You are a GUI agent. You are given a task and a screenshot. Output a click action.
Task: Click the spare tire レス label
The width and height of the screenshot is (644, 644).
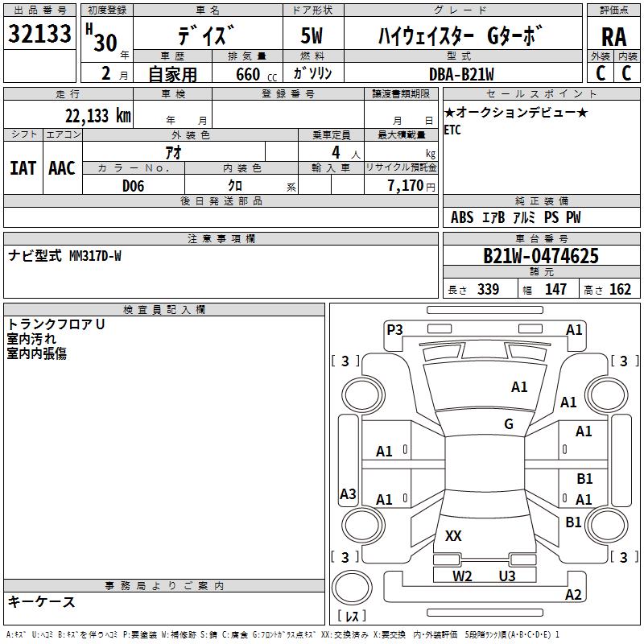[352, 616]
